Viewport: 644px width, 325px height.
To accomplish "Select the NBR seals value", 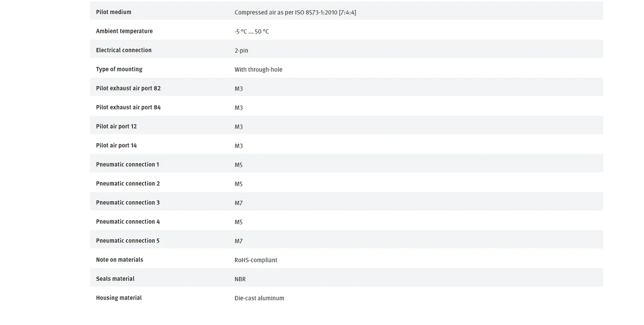I will point(240,279).
